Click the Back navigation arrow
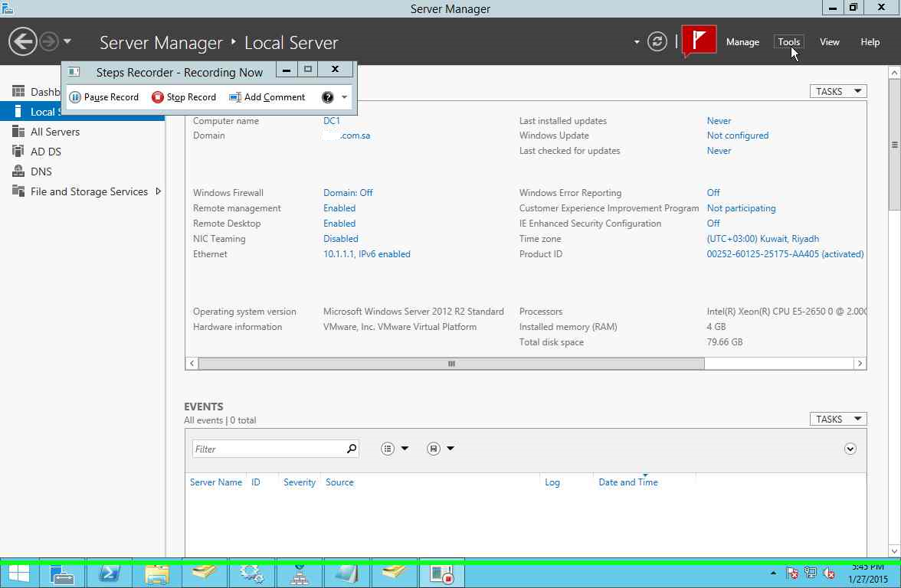The width and height of the screenshot is (901, 588). tap(23, 41)
